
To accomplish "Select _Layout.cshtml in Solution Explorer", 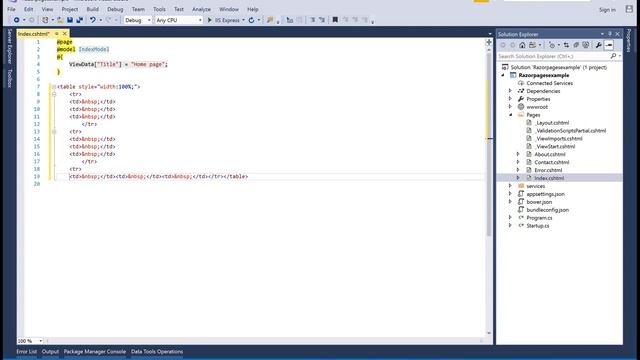I will [552, 122].
